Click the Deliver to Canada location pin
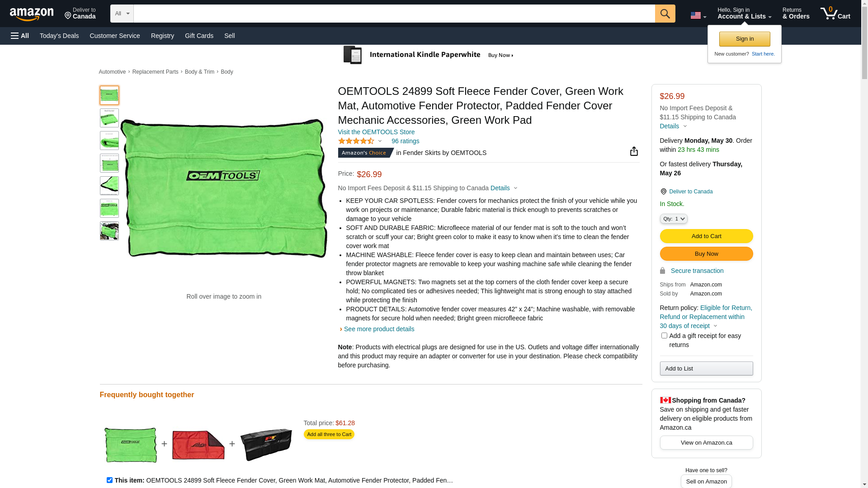 [663, 192]
